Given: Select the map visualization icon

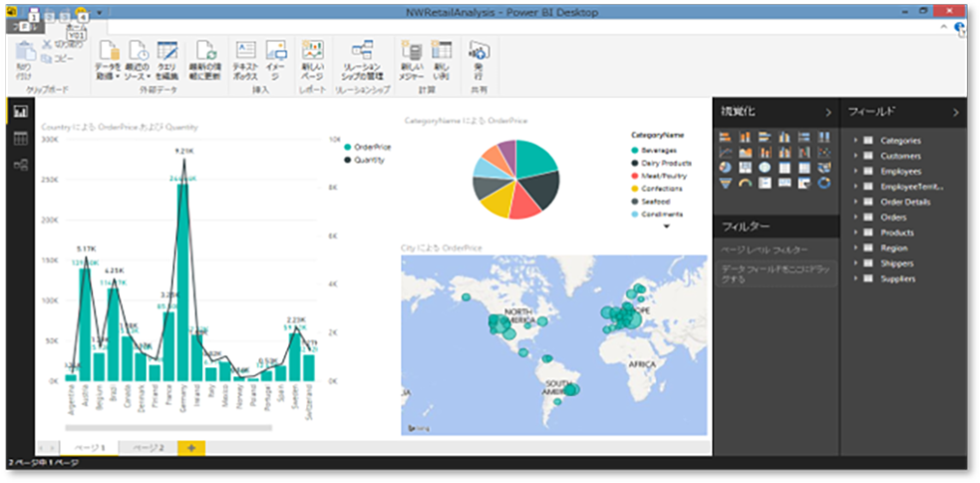Looking at the screenshot, I should pos(765,168).
